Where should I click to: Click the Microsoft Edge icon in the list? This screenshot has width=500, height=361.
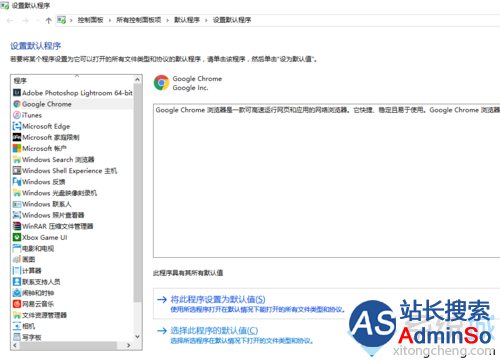17,126
